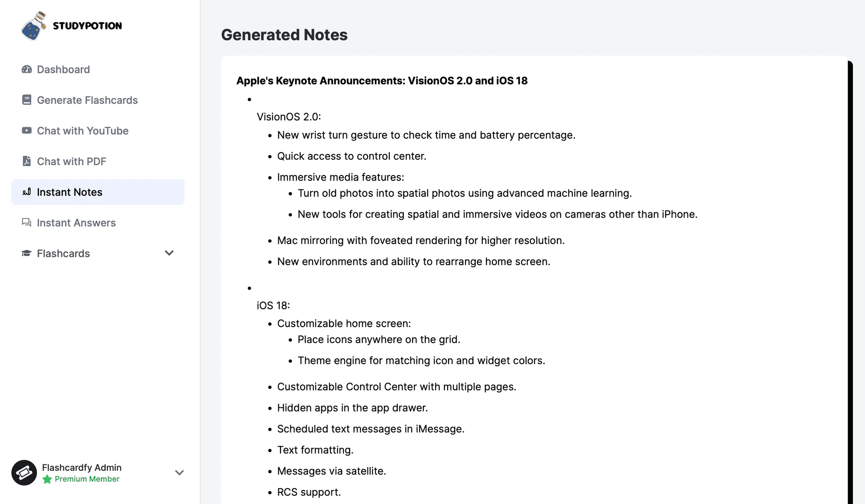This screenshot has width=865, height=504.
Task: Click the Flashcardfy Admin avatar icon
Action: pos(24,473)
